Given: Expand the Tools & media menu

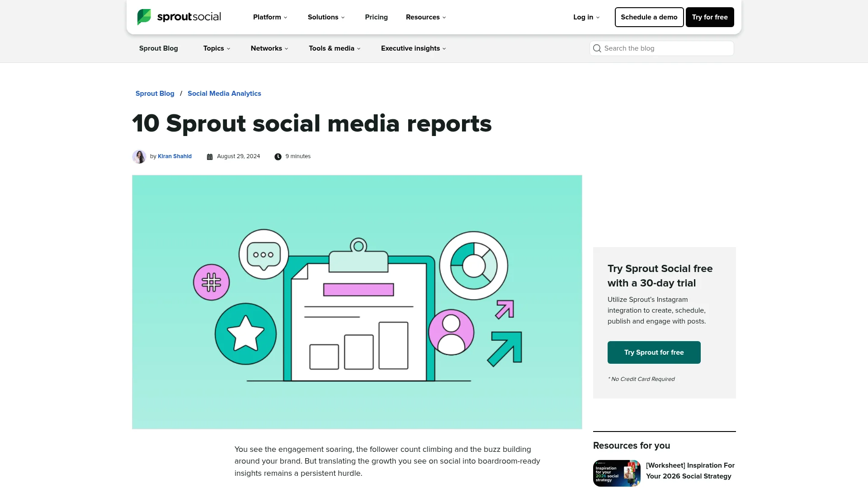Looking at the screenshot, I should [335, 48].
